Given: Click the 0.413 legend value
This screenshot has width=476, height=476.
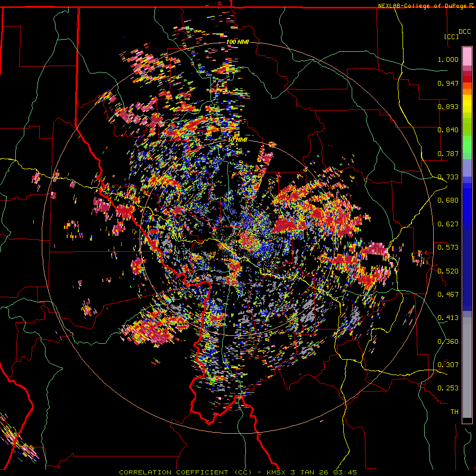Looking at the screenshot, I should pyautogui.click(x=448, y=317).
